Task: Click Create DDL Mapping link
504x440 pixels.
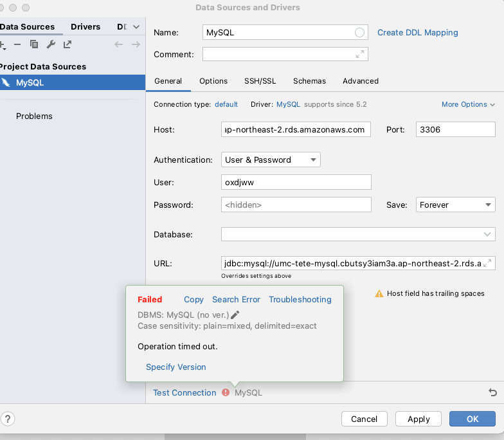Action: (418, 32)
